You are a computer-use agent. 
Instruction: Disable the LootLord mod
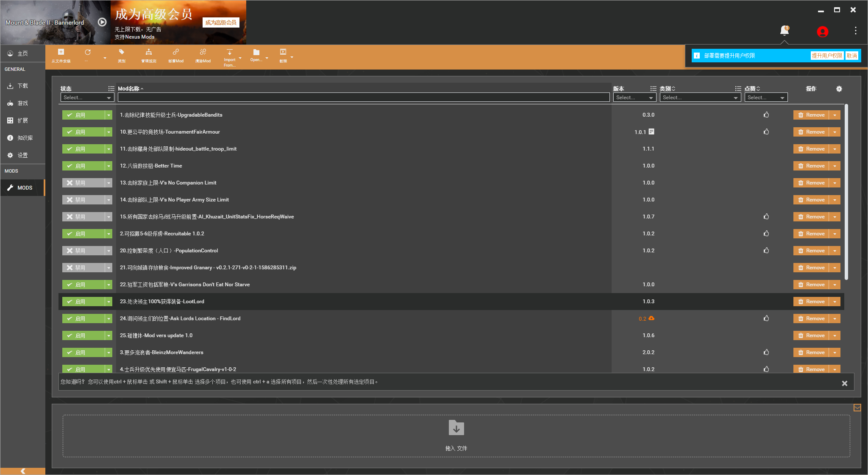coord(83,302)
